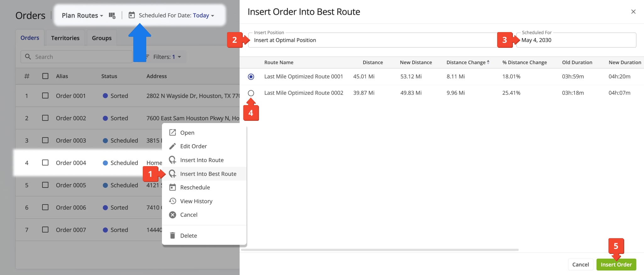Choose Insert Into Best Route menu item
Image resolution: width=644 pixels, height=275 pixels.
(x=204, y=174)
